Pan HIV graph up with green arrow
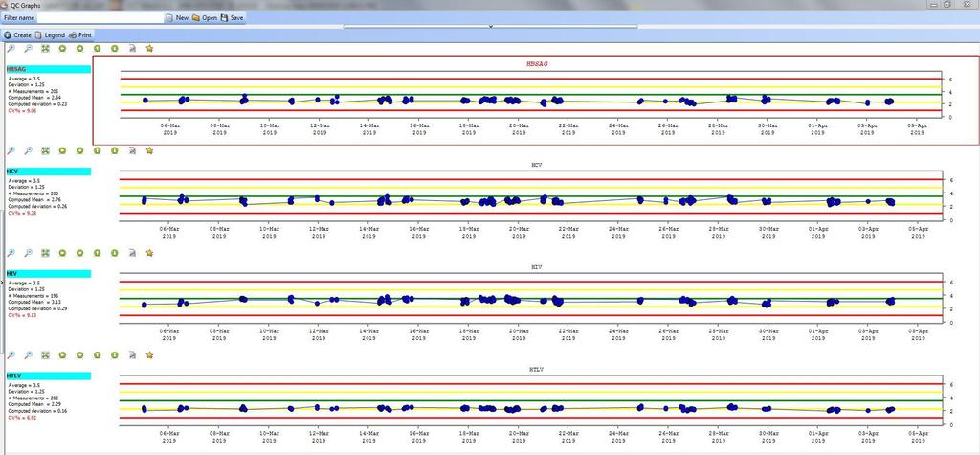This screenshot has width=980, height=455. click(x=98, y=253)
